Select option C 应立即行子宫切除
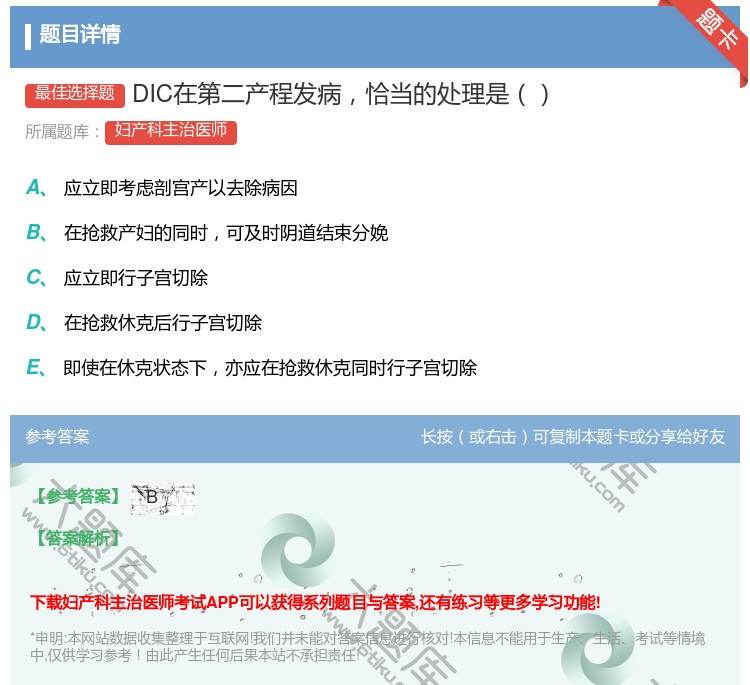Image resolution: width=750 pixels, height=685 pixels. pyautogui.click(x=117, y=278)
